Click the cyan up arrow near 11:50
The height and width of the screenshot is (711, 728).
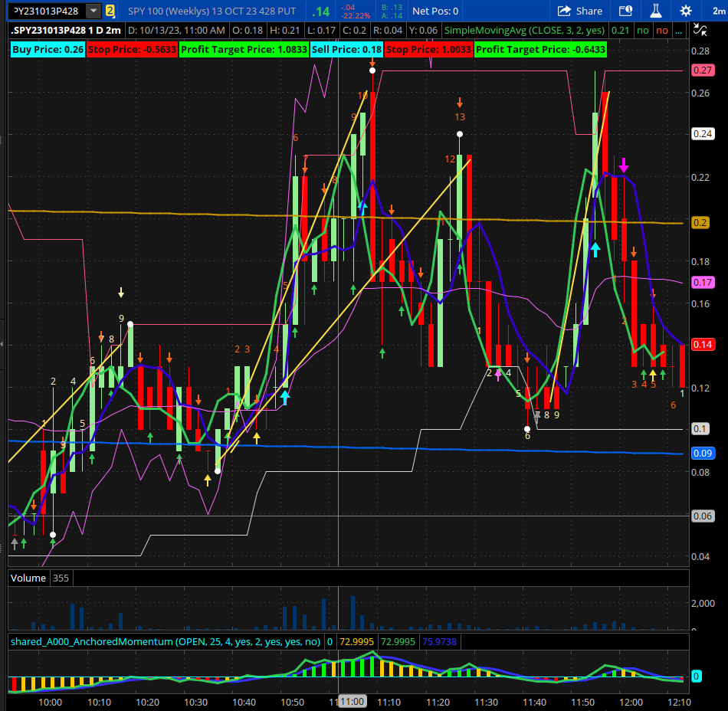[x=595, y=249]
